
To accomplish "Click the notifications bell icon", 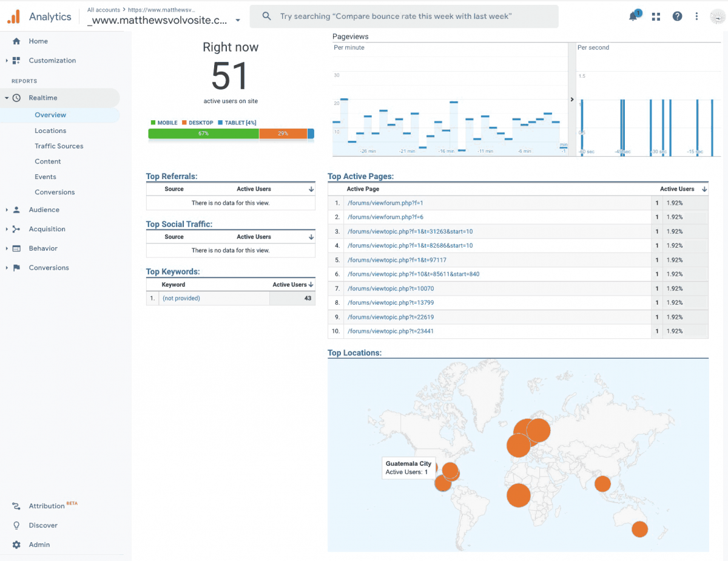I will [633, 16].
